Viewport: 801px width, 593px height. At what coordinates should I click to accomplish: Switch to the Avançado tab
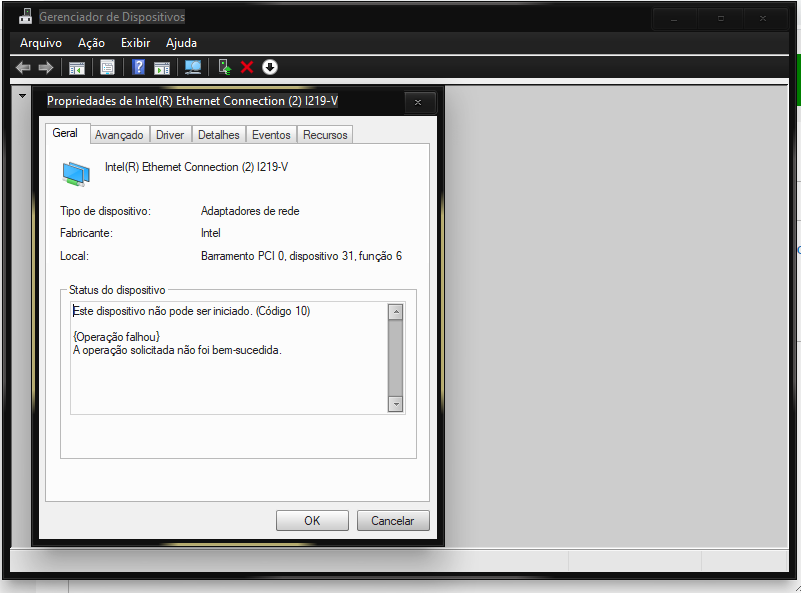click(119, 135)
